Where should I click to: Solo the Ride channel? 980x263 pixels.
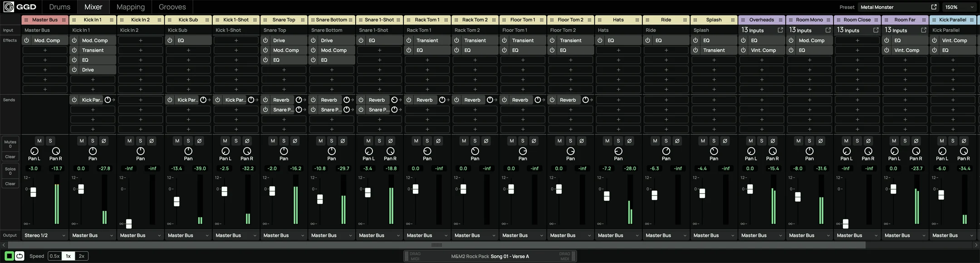click(666, 141)
